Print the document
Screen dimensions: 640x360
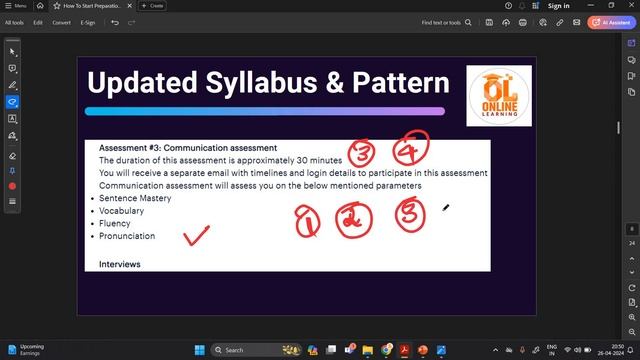click(x=522, y=22)
